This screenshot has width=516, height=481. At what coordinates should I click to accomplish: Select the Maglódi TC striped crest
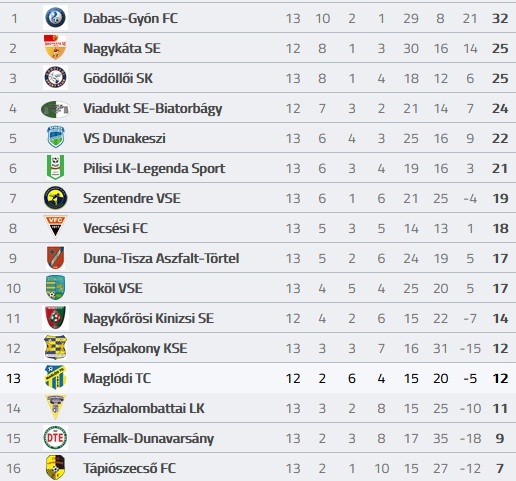point(55,377)
